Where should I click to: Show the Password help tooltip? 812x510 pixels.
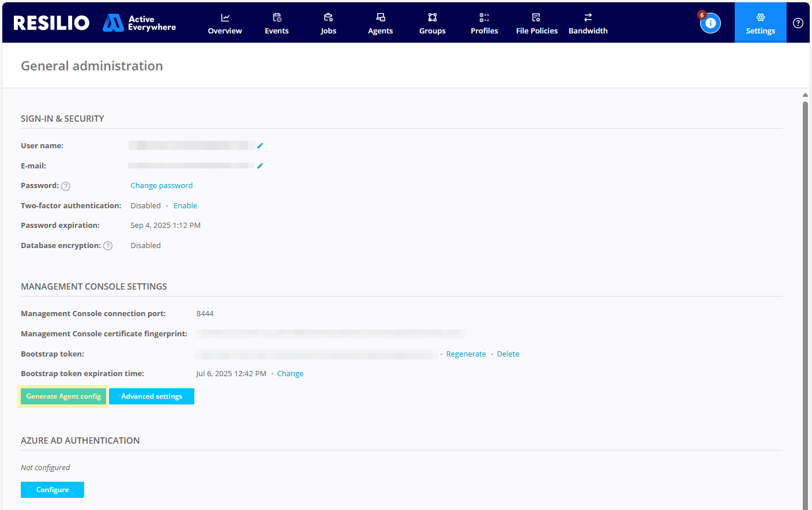66,186
